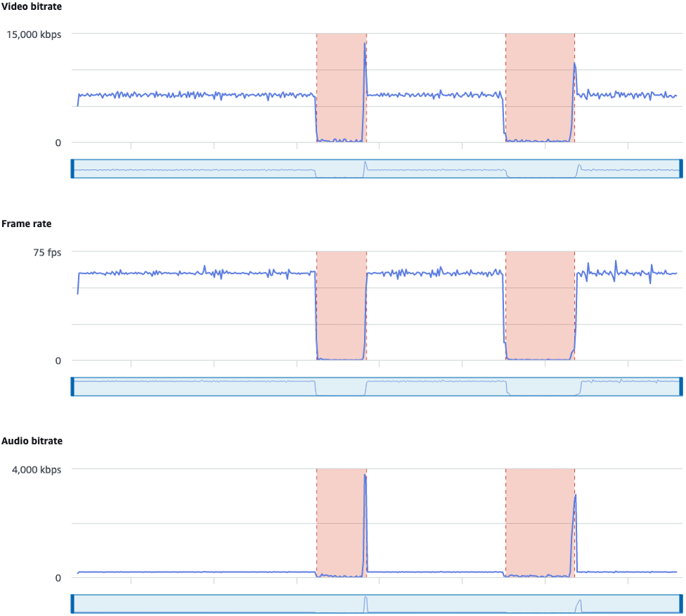The width and height of the screenshot is (686, 616).
Task: Click the Frame rate chart title
Action: (x=26, y=223)
